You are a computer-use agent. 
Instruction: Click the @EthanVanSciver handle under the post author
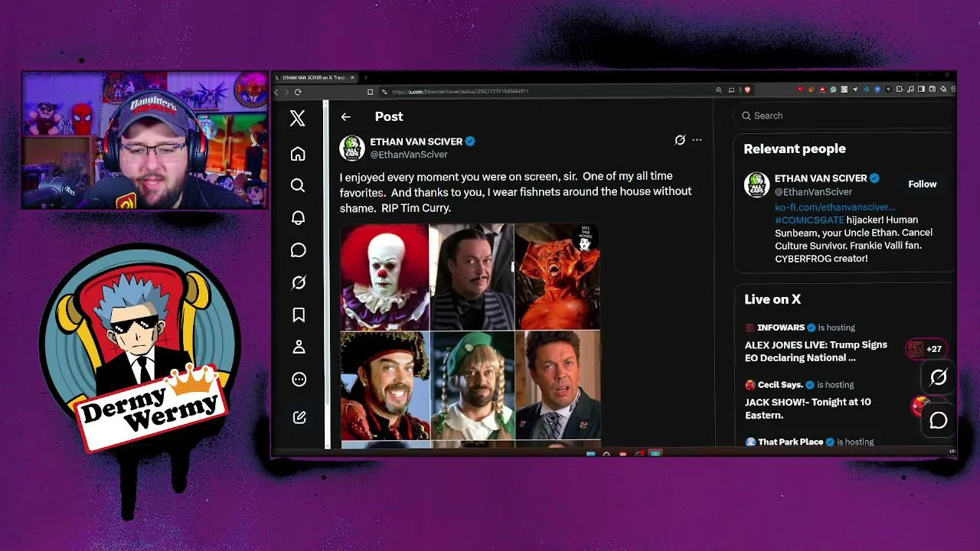point(409,155)
